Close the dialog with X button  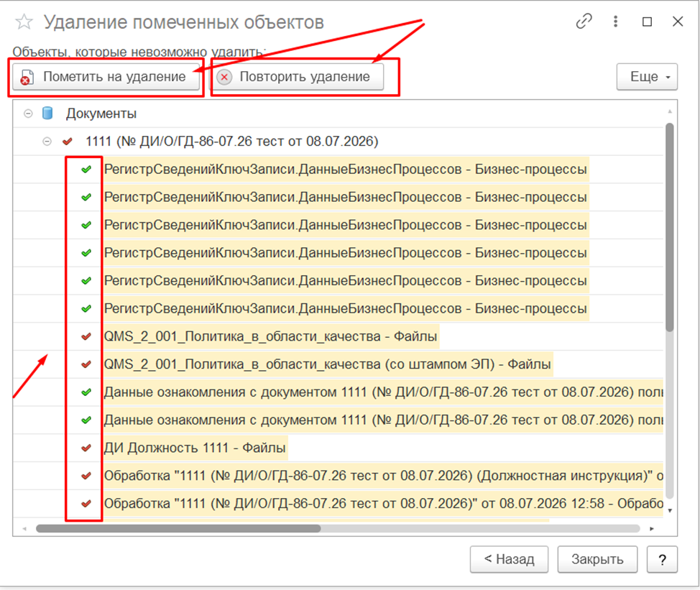pyautogui.click(x=678, y=22)
